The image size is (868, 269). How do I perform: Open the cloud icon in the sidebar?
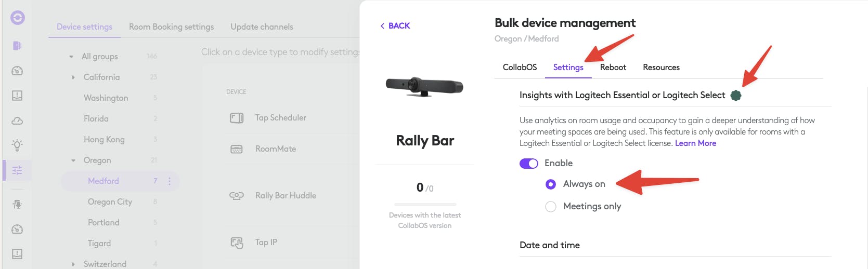17,121
